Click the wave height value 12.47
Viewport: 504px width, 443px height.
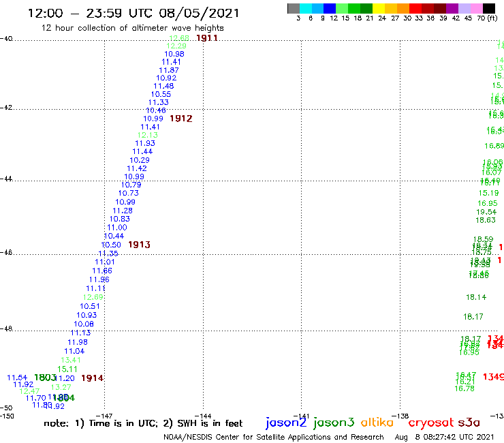click(x=29, y=392)
